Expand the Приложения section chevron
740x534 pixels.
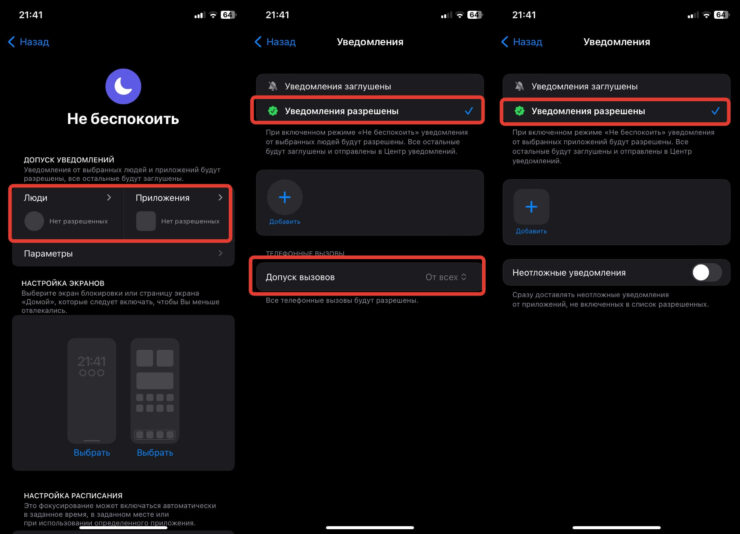[220, 198]
